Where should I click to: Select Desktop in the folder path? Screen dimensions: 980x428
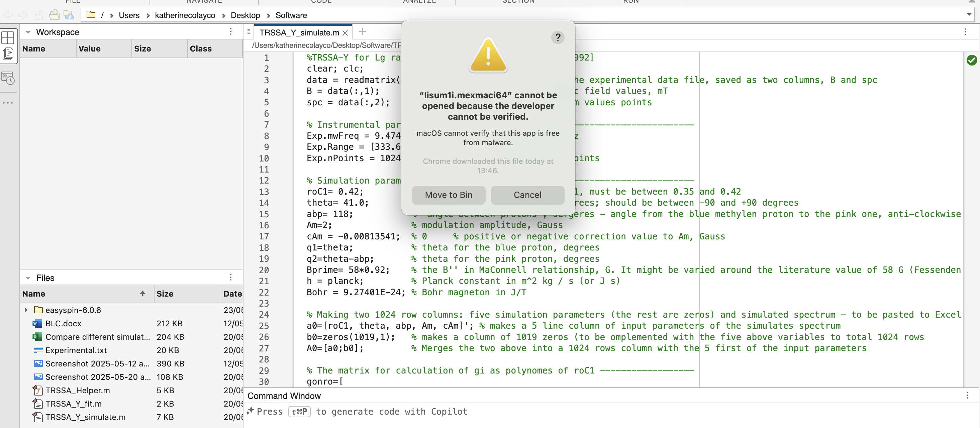click(246, 15)
